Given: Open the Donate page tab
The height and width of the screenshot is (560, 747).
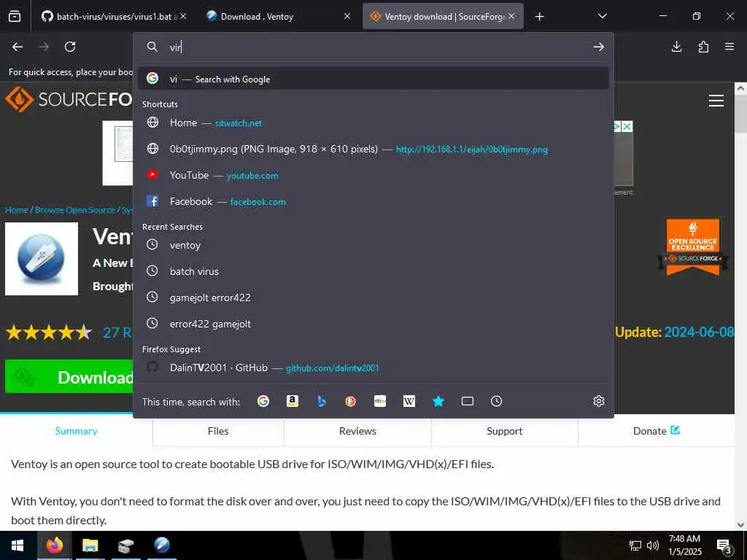Looking at the screenshot, I should coord(656,431).
